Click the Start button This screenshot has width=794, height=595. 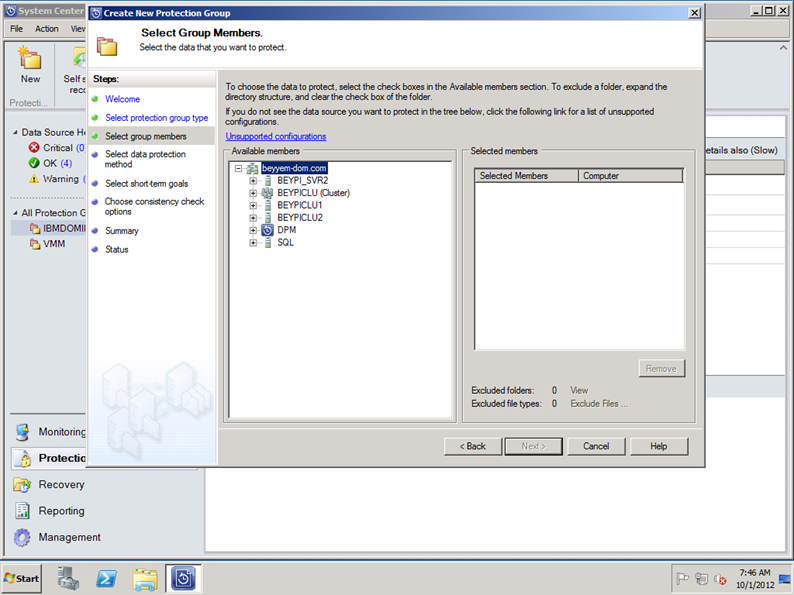pos(22,578)
